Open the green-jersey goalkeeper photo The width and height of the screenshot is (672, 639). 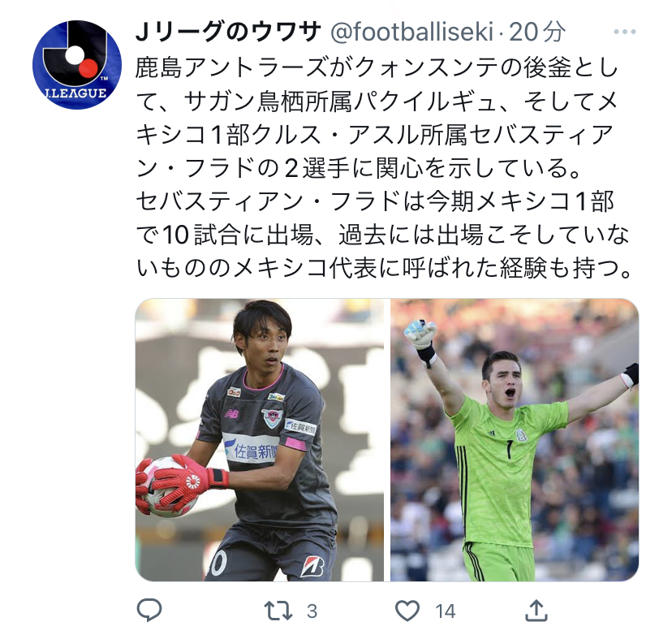(515, 440)
